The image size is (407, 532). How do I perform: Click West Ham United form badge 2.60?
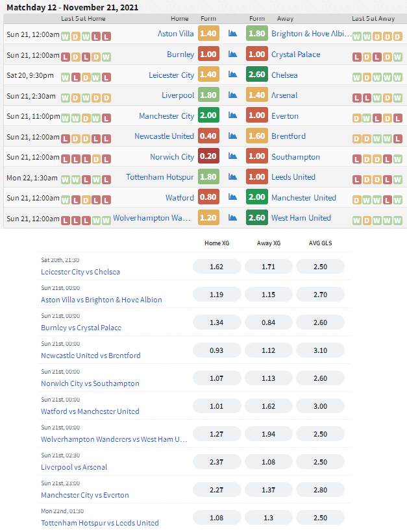[256, 217]
